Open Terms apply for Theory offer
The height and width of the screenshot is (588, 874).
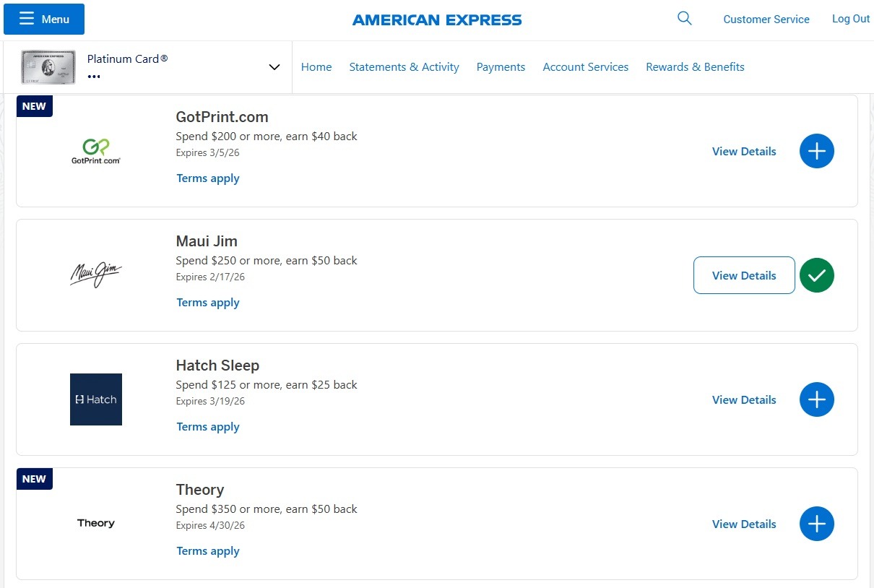point(208,551)
